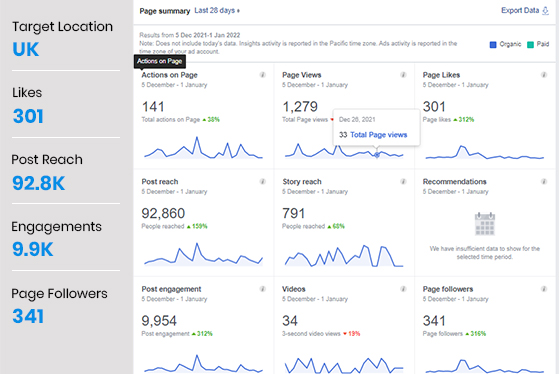Click the 92,860 people reached value
This screenshot has height=374, width=559.
163,213
